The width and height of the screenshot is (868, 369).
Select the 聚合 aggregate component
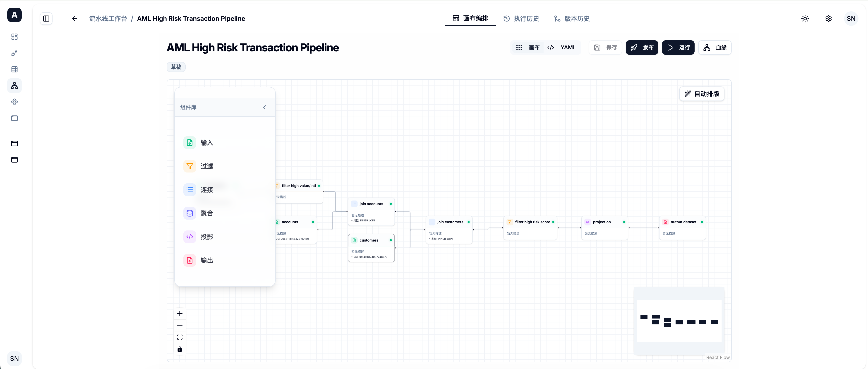(x=225, y=213)
